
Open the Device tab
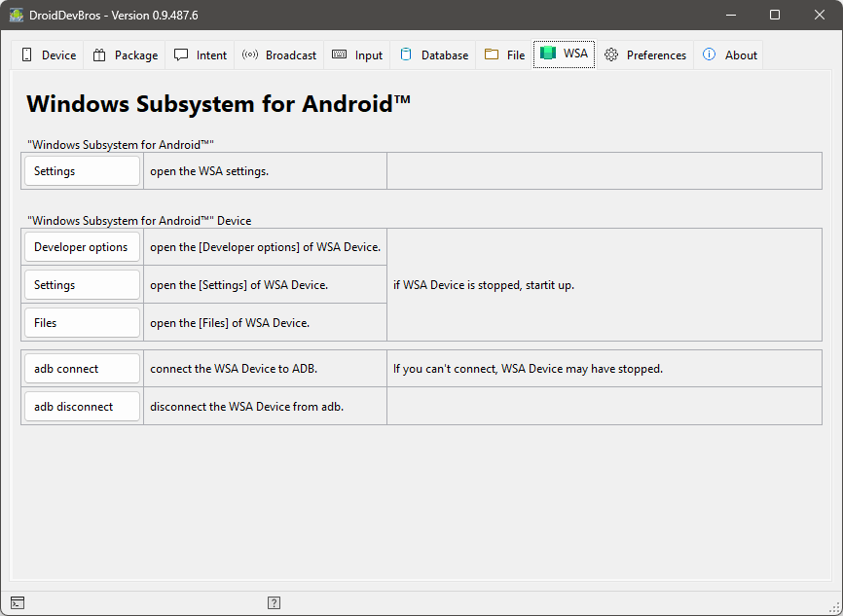[49, 55]
